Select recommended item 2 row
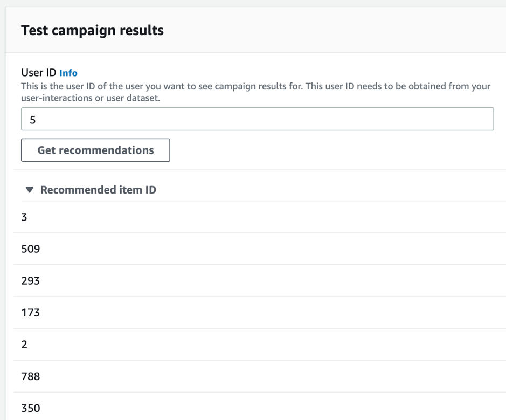This screenshot has width=506, height=420. point(24,344)
